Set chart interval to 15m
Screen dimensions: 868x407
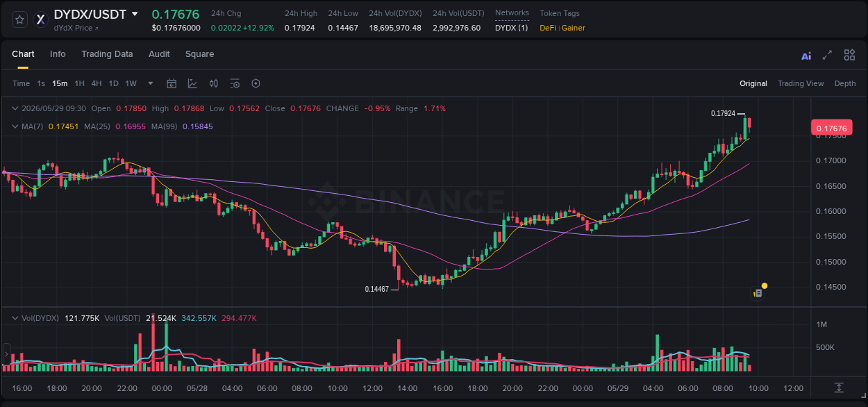pyautogui.click(x=60, y=83)
